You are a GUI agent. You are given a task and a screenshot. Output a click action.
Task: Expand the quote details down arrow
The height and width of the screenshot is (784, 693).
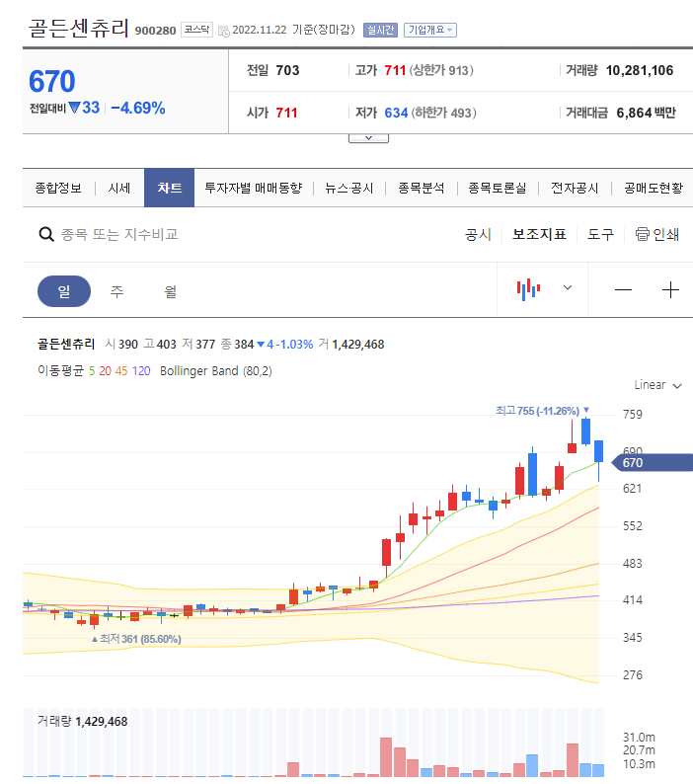click(368, 138)
